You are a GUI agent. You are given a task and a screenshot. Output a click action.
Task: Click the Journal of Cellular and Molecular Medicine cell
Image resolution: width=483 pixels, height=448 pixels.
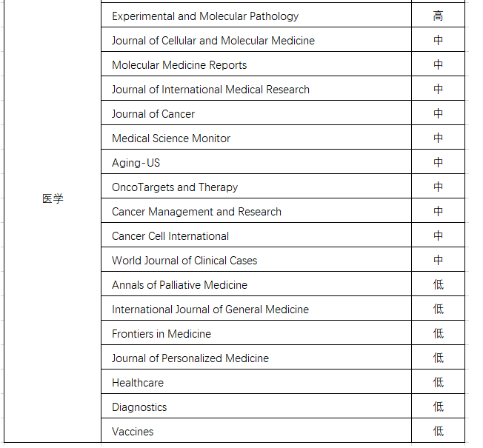click(256, 39)
